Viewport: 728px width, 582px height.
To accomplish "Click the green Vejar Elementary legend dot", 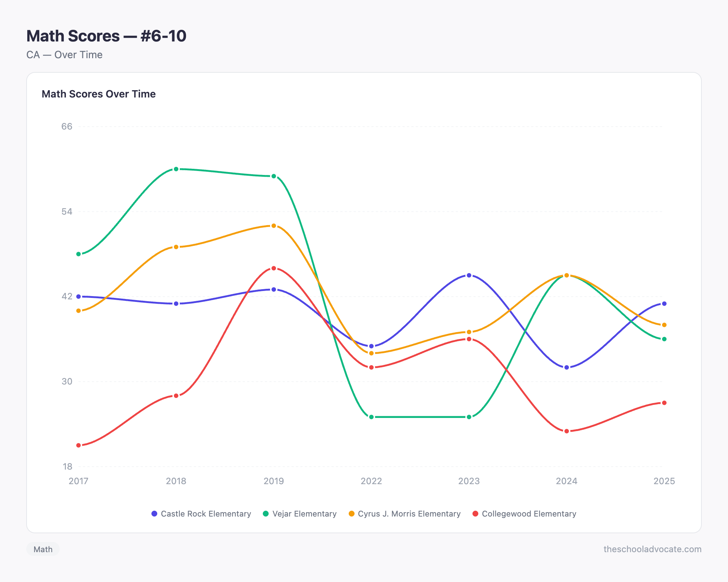I will [266, 514].
